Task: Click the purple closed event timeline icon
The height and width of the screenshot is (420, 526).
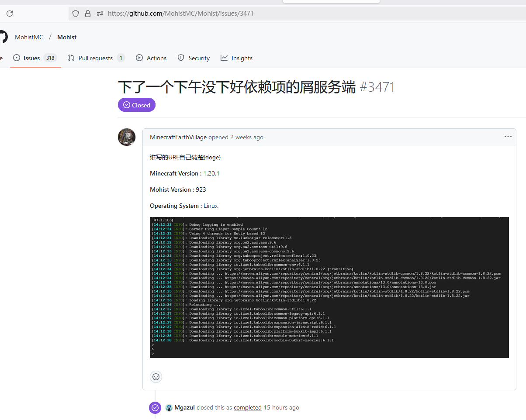Action: tap(155, 408)
